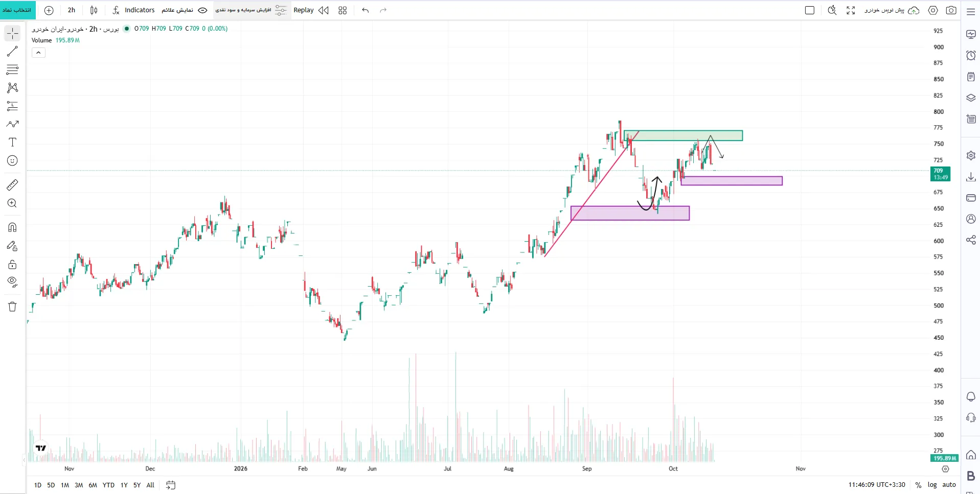Select the ruler measure tool
The image size is (980, 494).
coord(12,185)
